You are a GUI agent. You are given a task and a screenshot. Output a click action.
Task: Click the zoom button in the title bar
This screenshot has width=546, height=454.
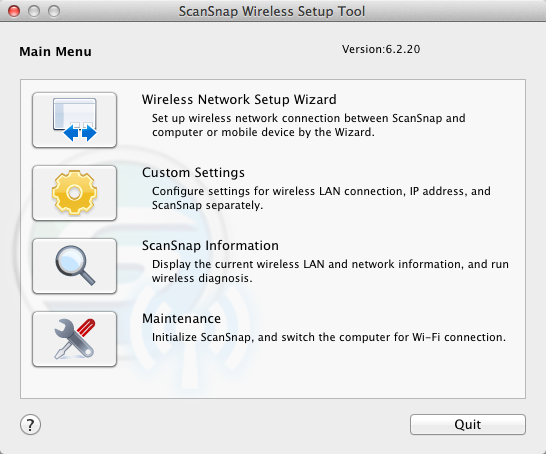tap(54, 11)
